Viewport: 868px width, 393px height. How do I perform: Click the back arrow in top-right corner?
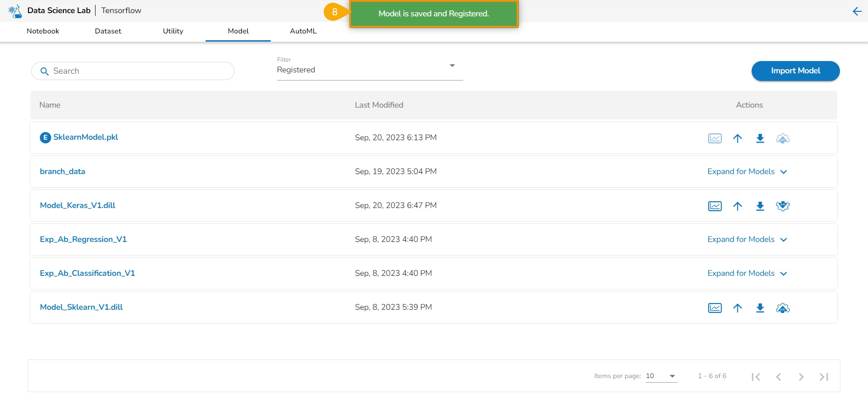tap(857, 11)
